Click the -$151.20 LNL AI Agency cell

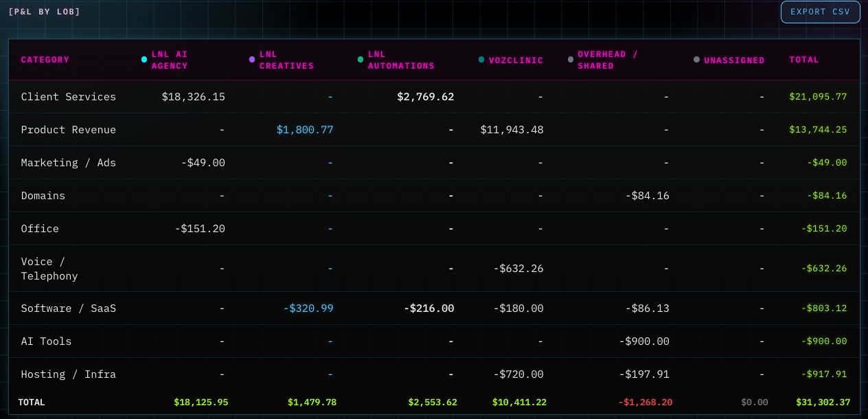pyautogui.click(x=200, y=229)
